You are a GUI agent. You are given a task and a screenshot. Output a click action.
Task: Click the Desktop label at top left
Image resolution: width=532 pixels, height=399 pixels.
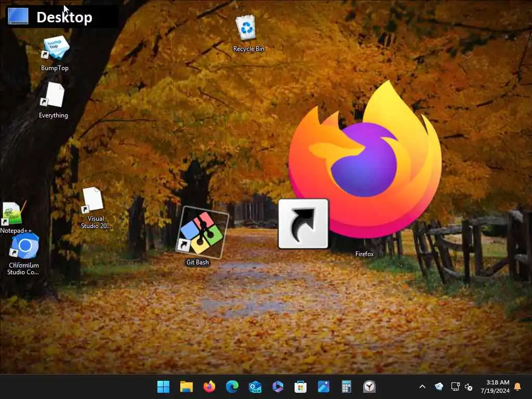(x=64, y=17)
